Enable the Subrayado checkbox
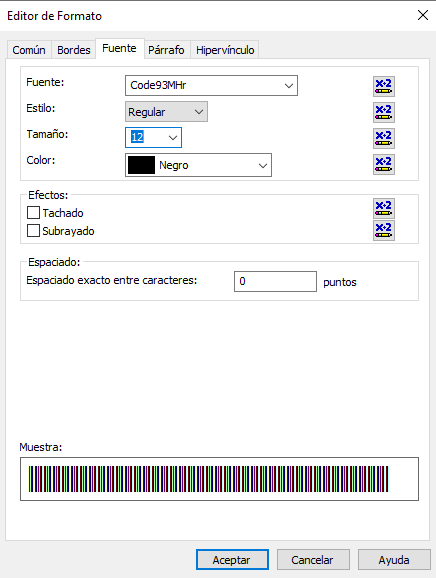Screen dimensions: 436x578 (34, 231)
